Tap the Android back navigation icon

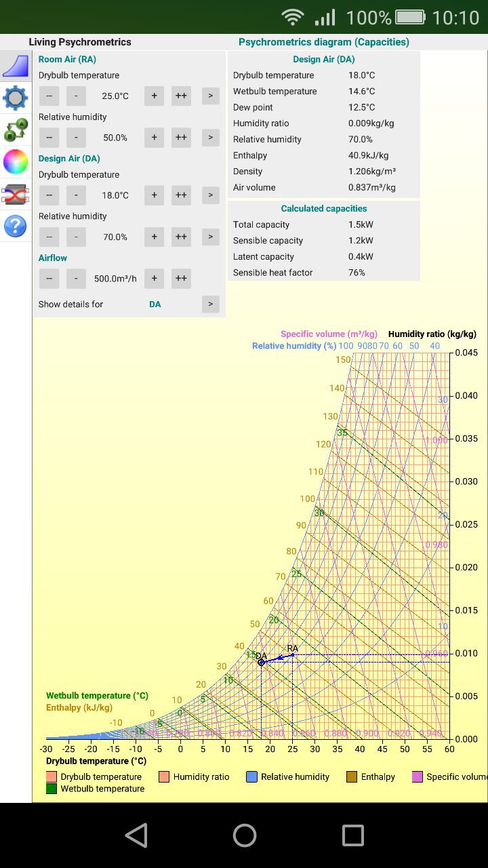coord(136,835)
